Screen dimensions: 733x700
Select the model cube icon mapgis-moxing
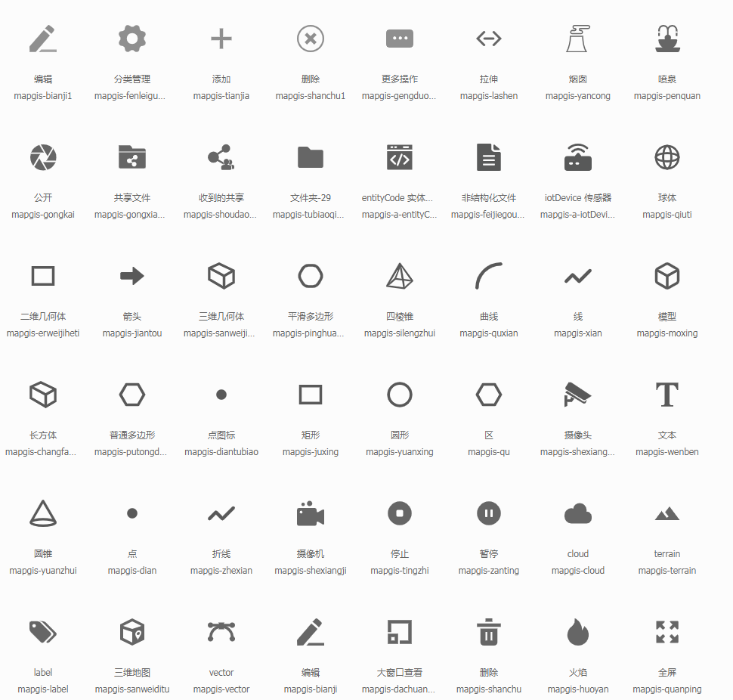667,276
